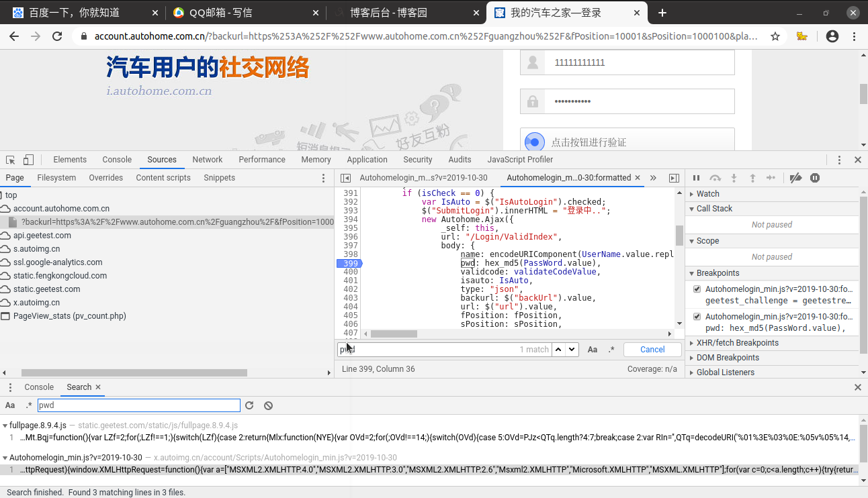868x498 pixels.
Task: Open the Chrome profile avatar menu
Action: click(x=832, y=37)
